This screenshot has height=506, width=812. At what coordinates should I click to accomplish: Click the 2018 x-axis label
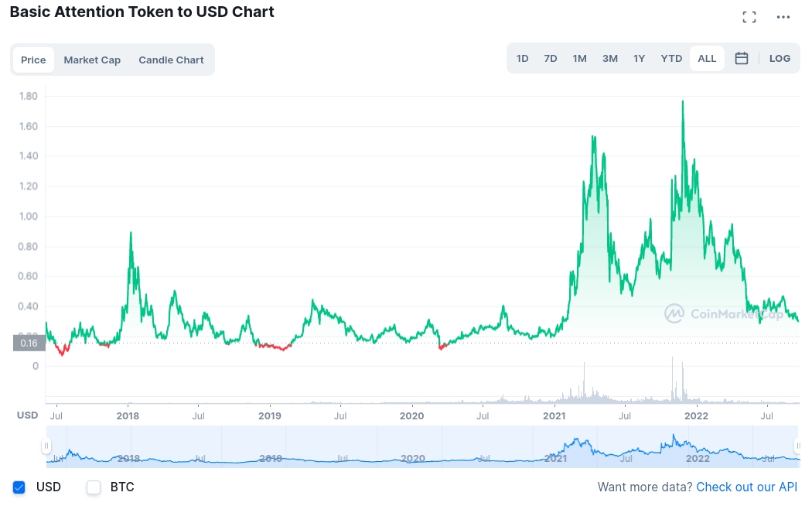pyautogui.click(x=128, y=416)
